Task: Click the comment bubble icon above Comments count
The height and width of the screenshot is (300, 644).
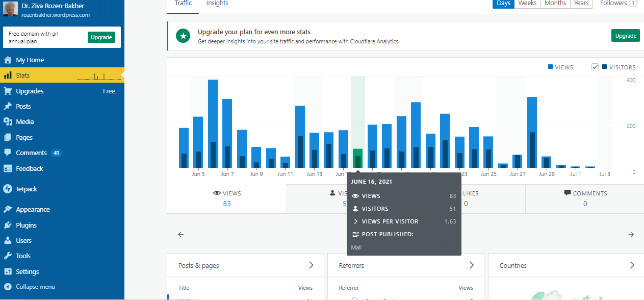Action: [x=568, y=193]
